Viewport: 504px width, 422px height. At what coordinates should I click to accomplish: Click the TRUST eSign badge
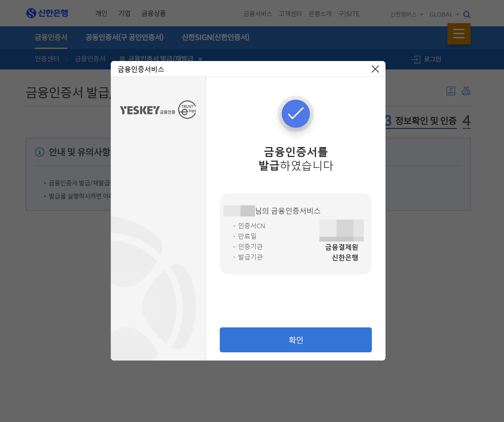pos(187,110)
